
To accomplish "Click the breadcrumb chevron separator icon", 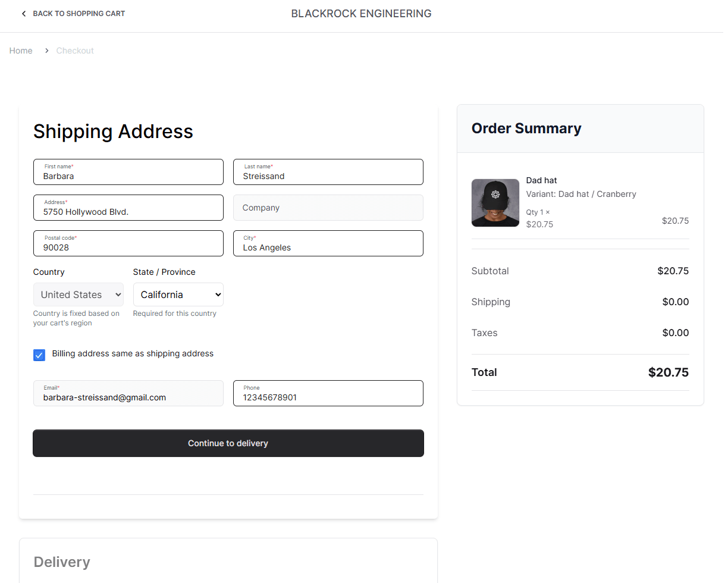I will [46, 51].
